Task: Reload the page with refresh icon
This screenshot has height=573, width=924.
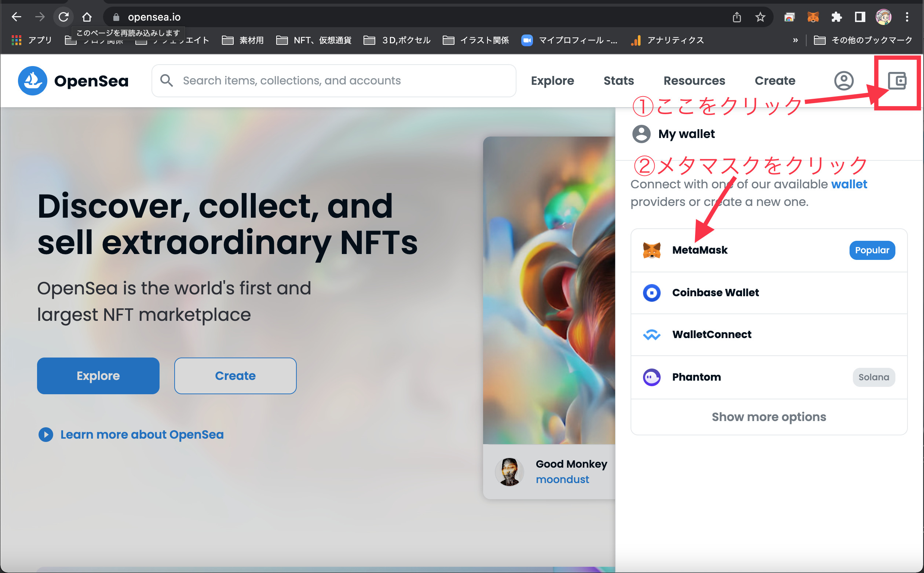Action: click(x=63, y=17)
